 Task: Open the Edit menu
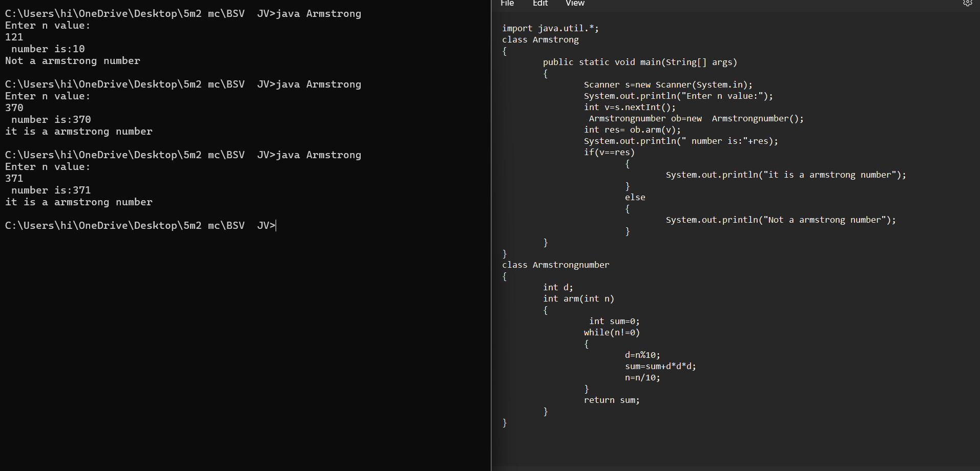tap(540, 4)
